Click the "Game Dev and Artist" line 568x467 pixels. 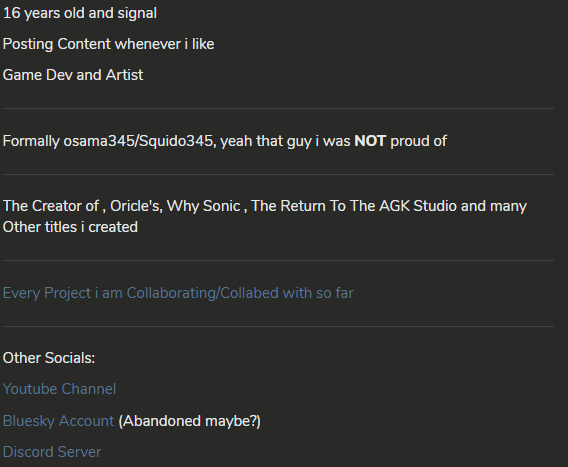[73, 75]
